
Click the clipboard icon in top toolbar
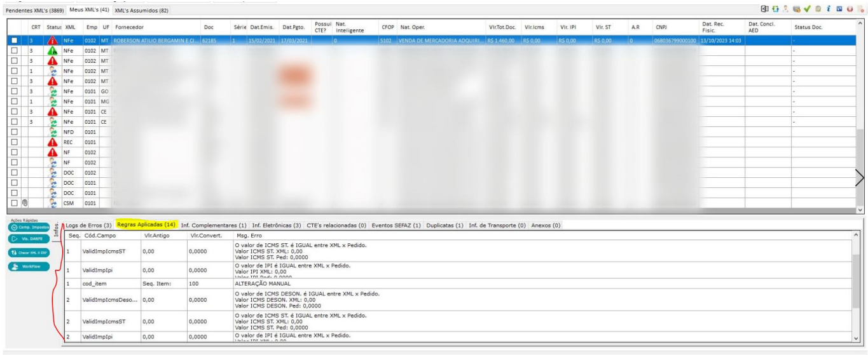pyautogui.click(x=818, y=10)
